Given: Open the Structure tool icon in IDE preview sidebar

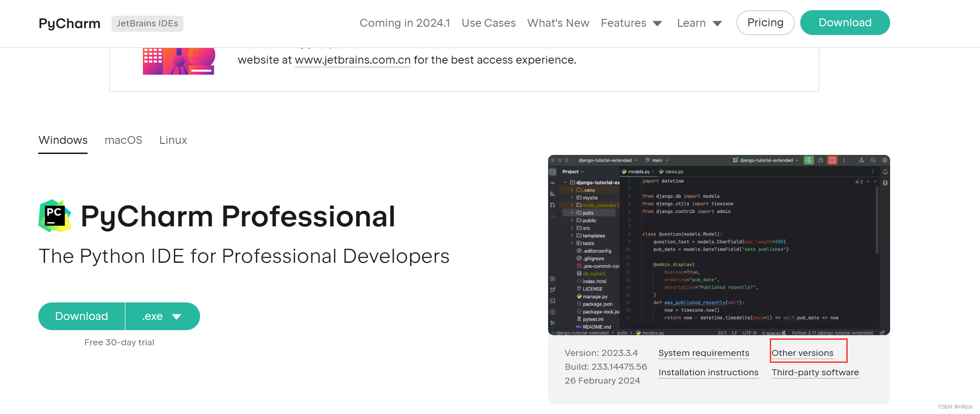Looking at the screenshot, I should point(553,194).
